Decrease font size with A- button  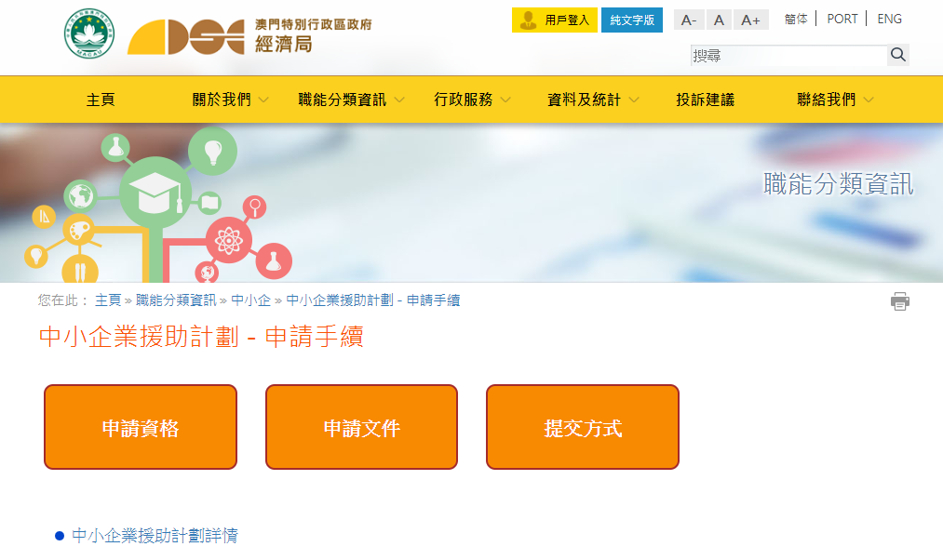pos(688,20)
